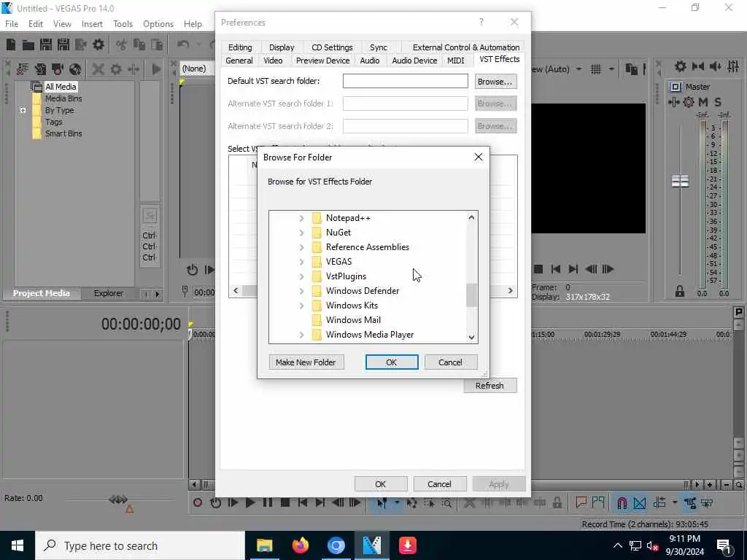Open Project Properties gear icon in toolbar
Viewport: 747px width, 560px height.
98,44
